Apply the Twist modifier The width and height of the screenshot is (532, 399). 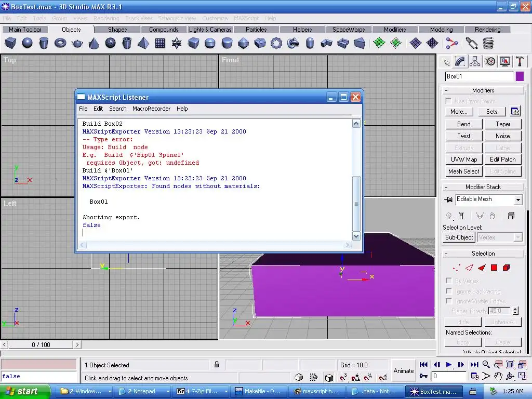click(x=463, y=136)
